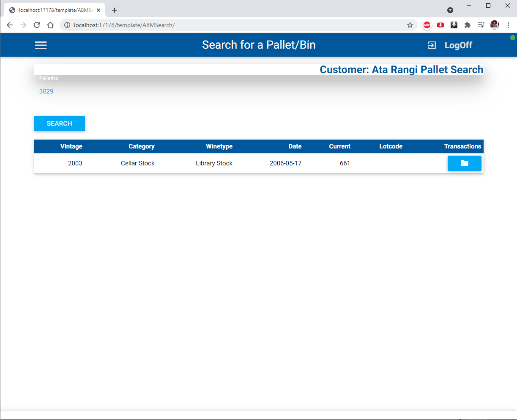Reload the current page
The height and width of the screenshot is (420, 517).
[37, 25]
